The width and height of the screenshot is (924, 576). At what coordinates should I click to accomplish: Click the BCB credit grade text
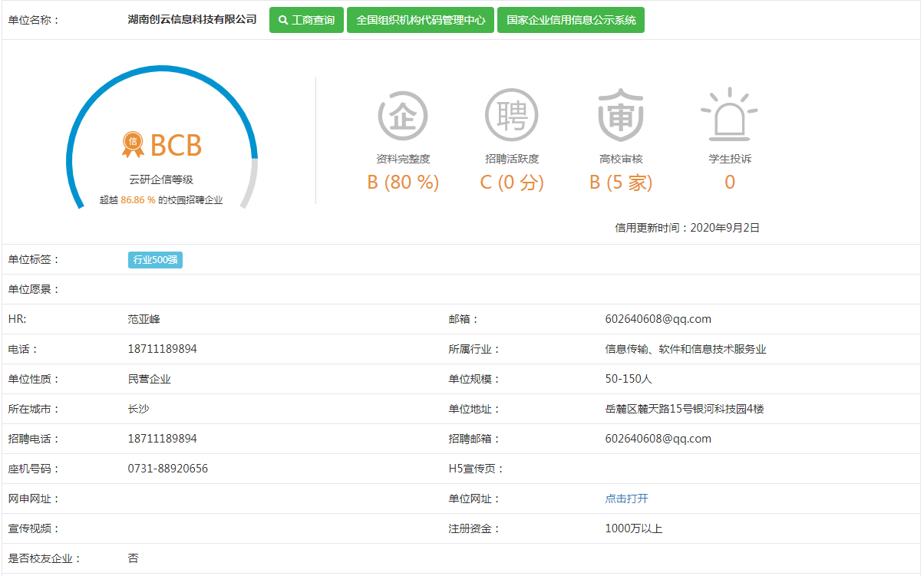176,145
